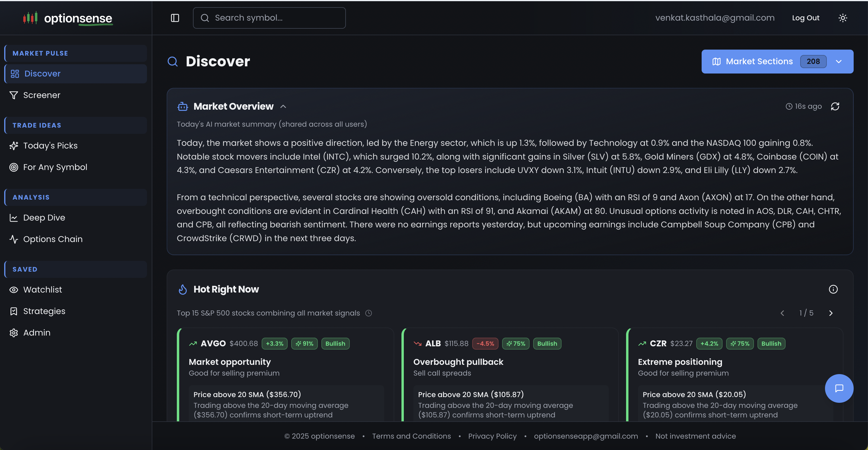Viewport: 868px width, 450px height.
Task: Refresh the Market Overview summary
Action: (835, 106)
